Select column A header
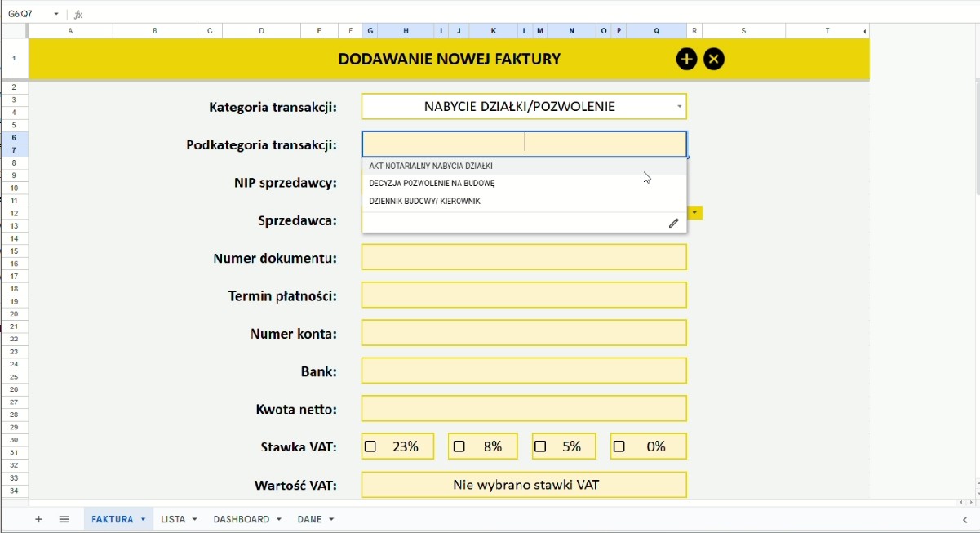 (x=70, y=31)
